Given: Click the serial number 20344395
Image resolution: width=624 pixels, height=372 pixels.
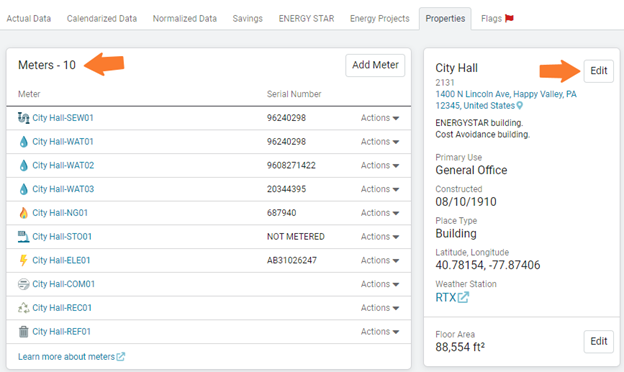Looking at the screenshot, I should pos(287,189).
